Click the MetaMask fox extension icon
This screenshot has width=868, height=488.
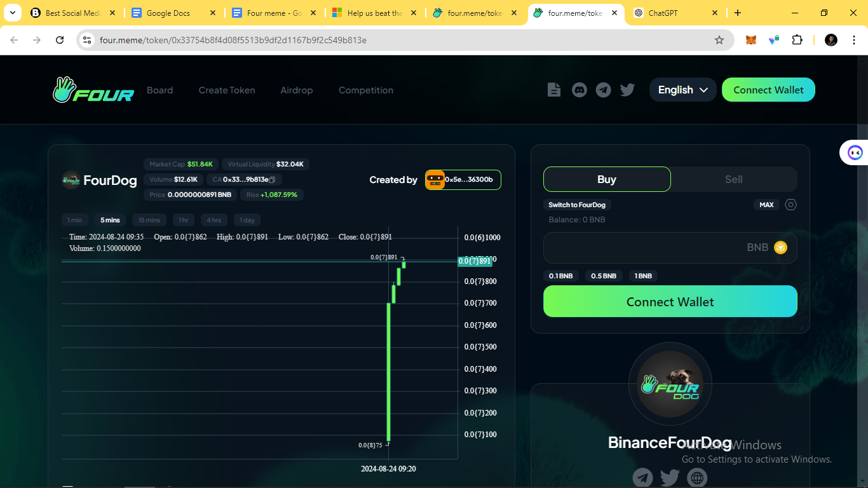point(751,40)
